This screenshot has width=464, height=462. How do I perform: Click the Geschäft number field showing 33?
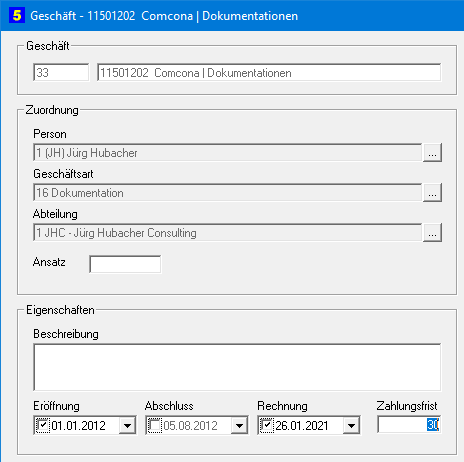(61, 72)
